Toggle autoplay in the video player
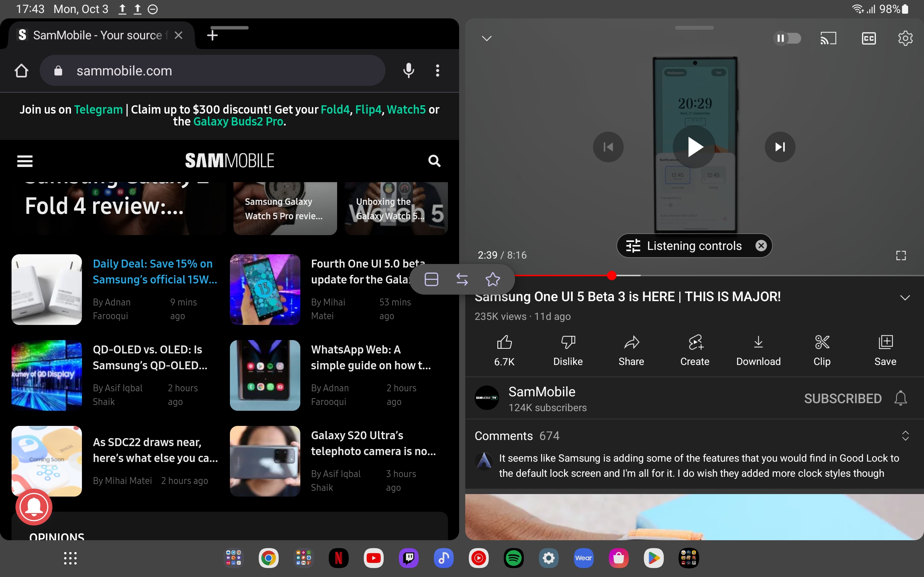The height and width of the screenshot is (577, 924). click(x=788, y=38)
